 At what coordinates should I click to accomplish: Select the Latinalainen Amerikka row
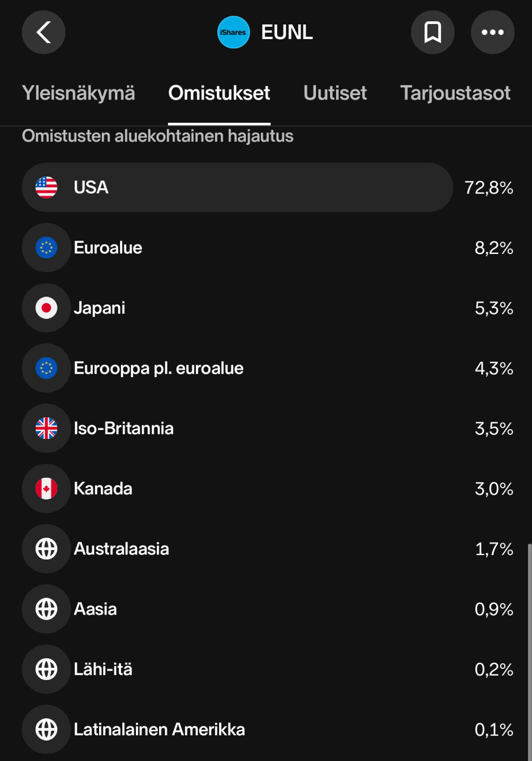point(268,729)
